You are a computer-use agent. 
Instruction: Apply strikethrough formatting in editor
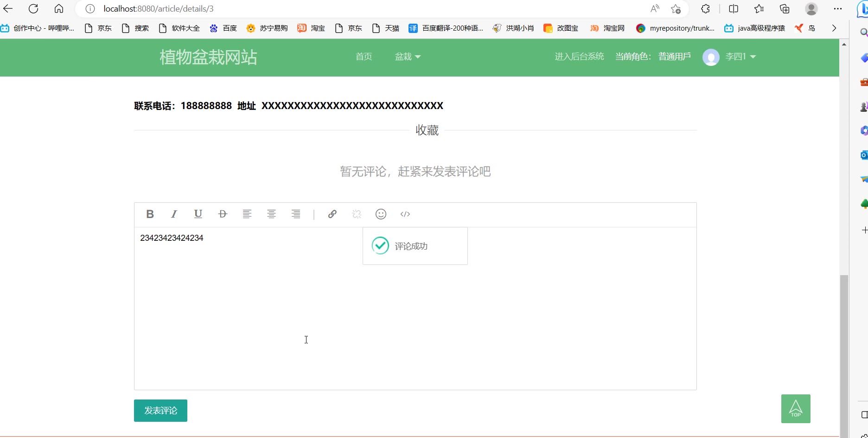point(223,214)
